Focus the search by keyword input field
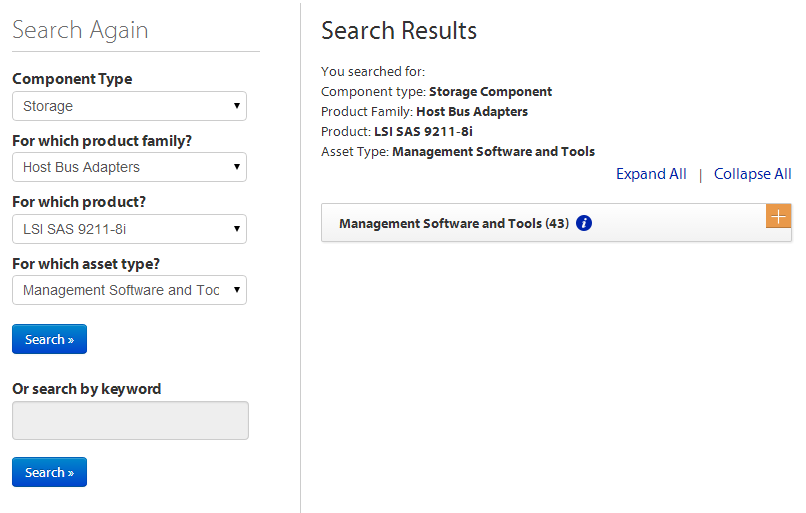This screenshot has height=513, width=806. coord(131,420)
